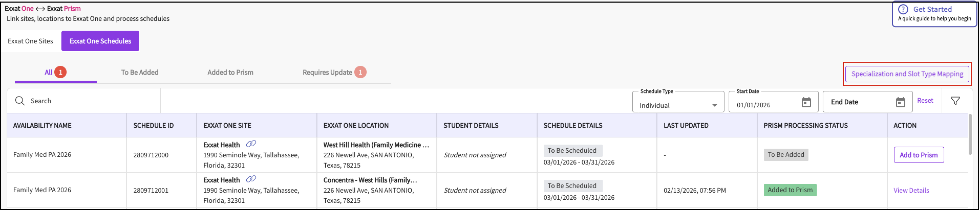Open Specialization and Slot Type Mapping
Screen dimensions: 980x210
[x=907, y=74]
